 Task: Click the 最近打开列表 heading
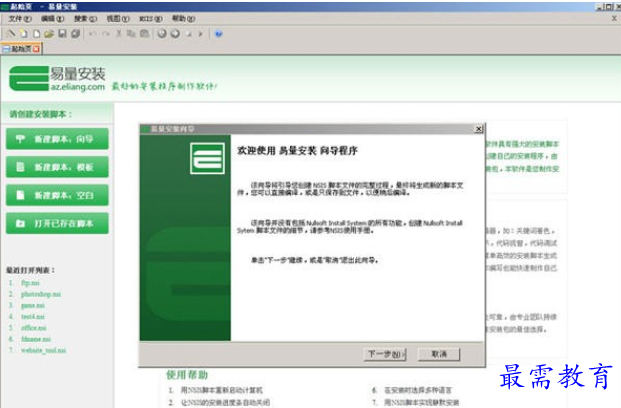[30, 270]
